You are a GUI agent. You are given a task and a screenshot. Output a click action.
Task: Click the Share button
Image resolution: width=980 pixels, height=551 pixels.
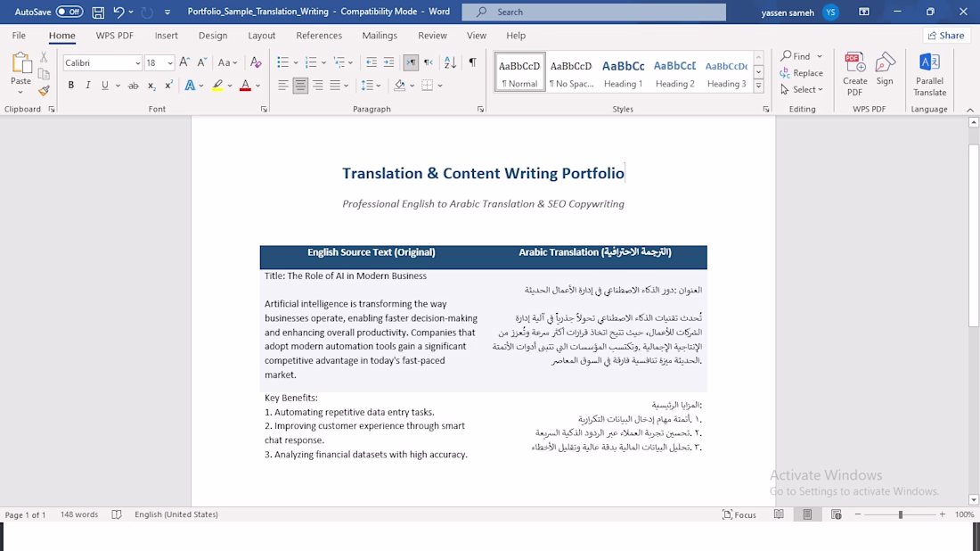coord(946,36)
